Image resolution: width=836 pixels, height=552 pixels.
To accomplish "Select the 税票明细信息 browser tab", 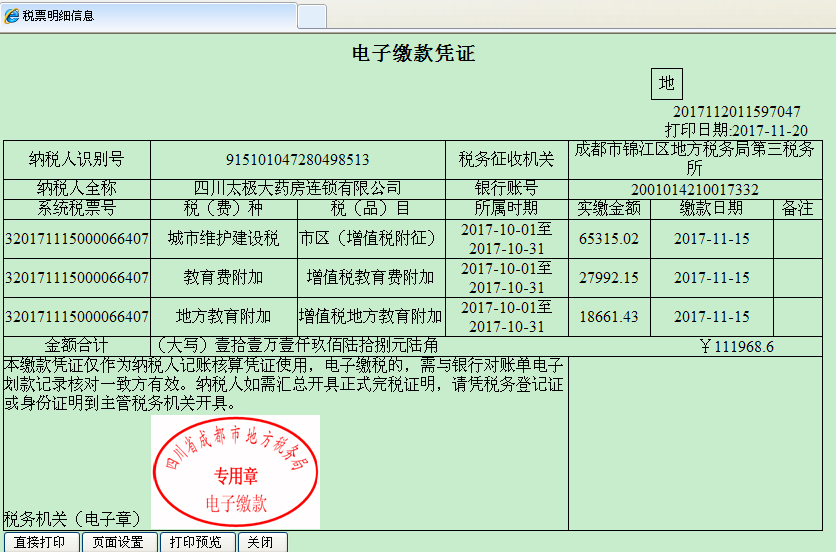I will [148, 16].
